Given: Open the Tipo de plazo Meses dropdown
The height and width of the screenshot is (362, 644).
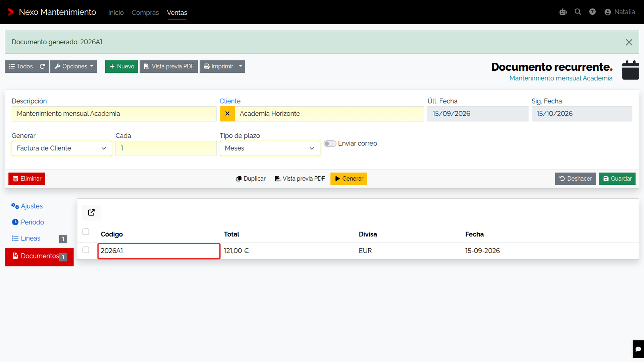Looking at the screenshot, I should click(x=270, y=148).
